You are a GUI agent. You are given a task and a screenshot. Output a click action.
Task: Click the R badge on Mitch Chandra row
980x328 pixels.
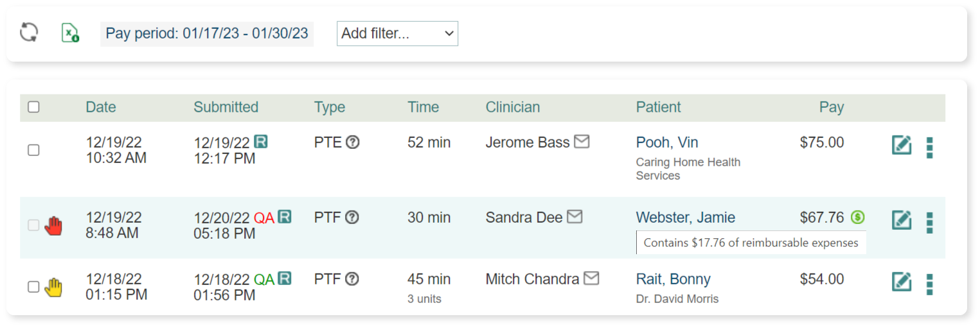pos(284,279)
